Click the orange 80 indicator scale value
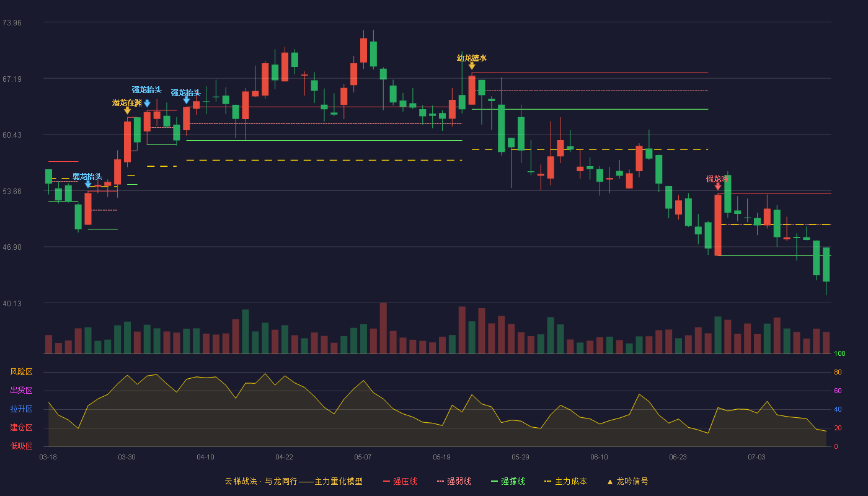 pos(838,373)
